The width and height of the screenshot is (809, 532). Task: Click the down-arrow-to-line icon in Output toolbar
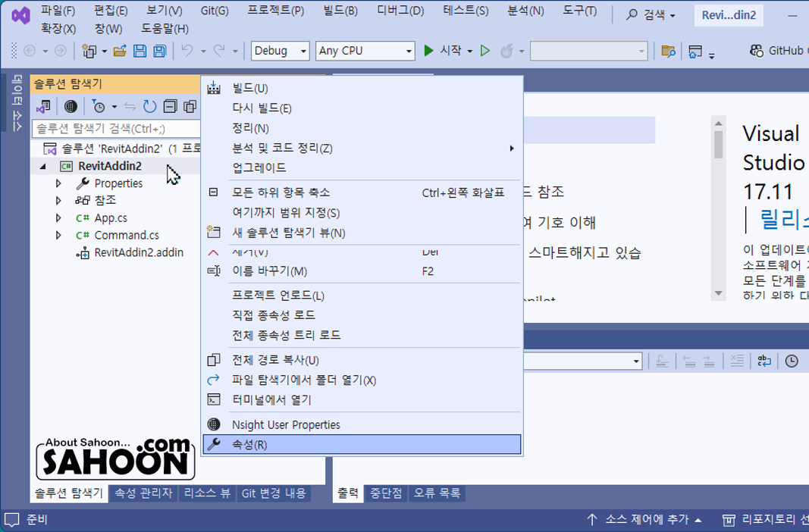662,361
